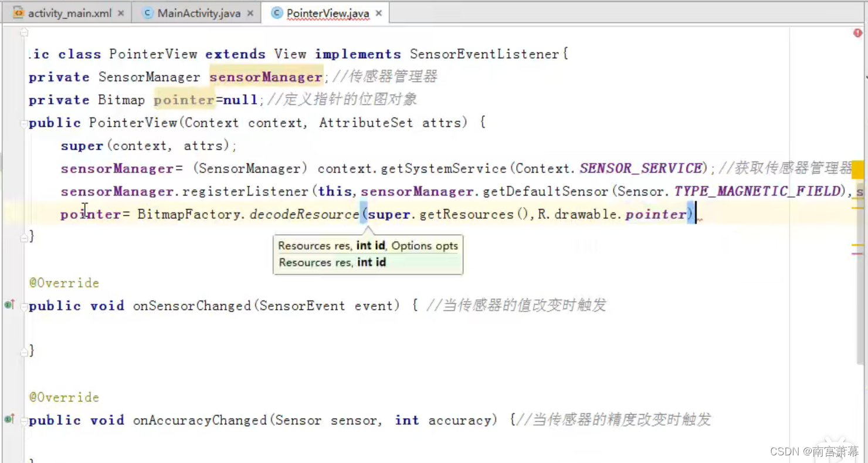Click the large yellow warning block on the error stripe
Viewport: 868px width, 463px height.
click(857, 170)
